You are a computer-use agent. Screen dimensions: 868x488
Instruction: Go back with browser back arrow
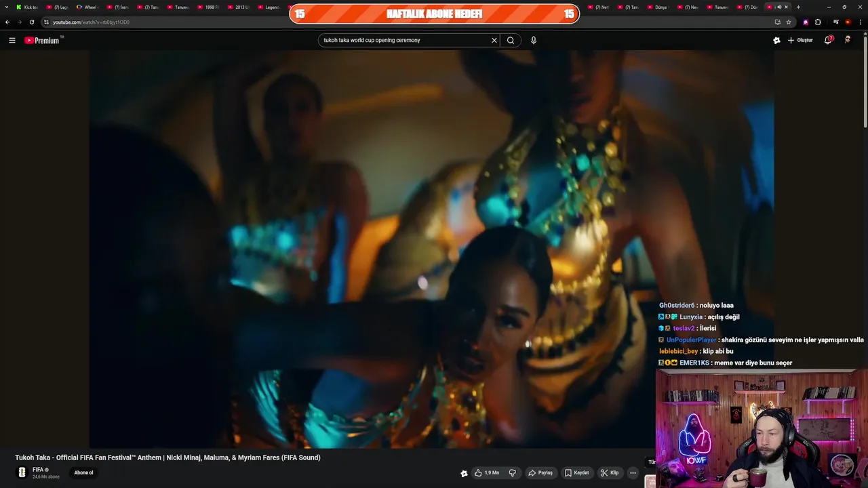pos(7,22)
